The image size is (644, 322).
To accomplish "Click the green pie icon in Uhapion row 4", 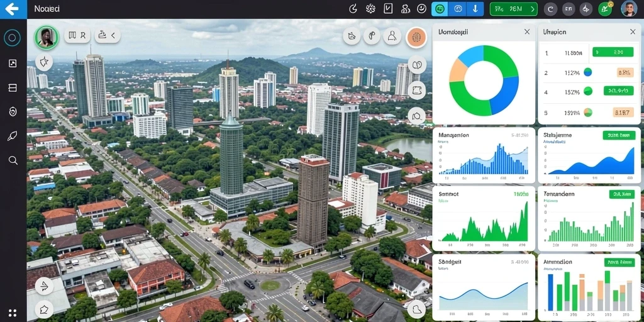I will pos(588,91).
